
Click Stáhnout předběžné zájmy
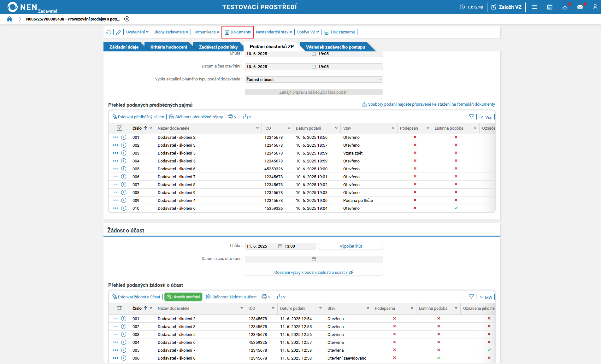point(196,117)
